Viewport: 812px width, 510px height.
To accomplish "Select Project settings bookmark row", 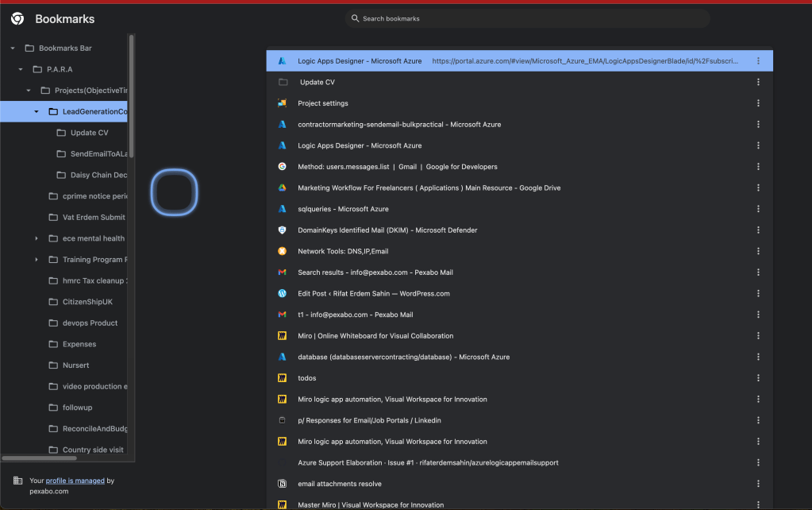I will coord(519,103).
